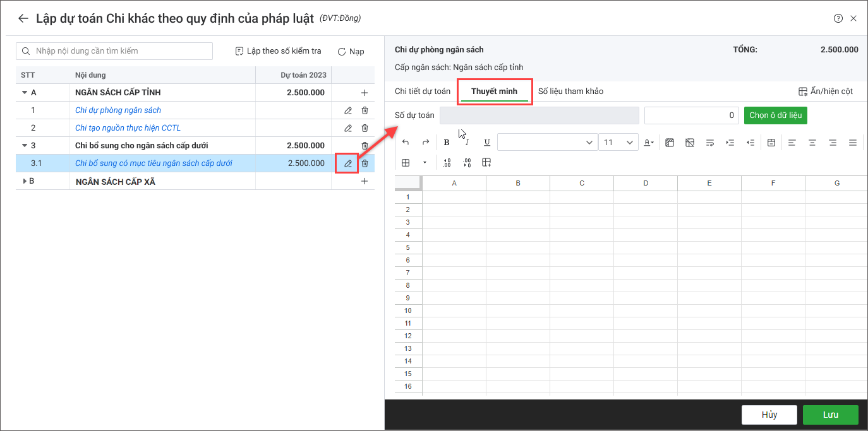The width and height of the screenshot is (868, 431).
Task: Toggle bold formatting
Action: [447, 143]
